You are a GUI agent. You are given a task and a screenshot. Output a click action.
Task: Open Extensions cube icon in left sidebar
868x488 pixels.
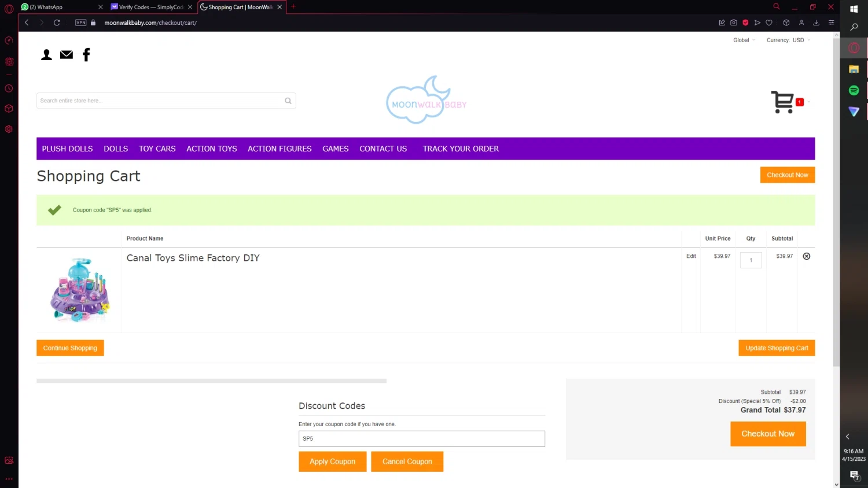pyautogui.click(x=9, y=109)
